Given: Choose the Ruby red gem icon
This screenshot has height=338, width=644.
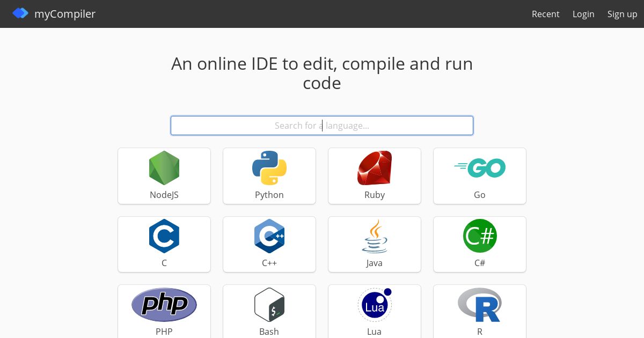Looking at the screenshot, I should point(375,168).
